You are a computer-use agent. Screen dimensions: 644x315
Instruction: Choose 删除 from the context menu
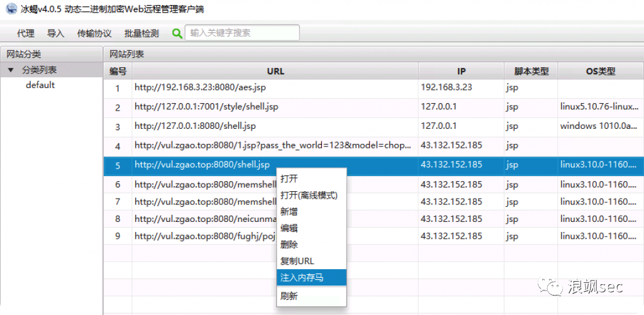[x=311, y=245]
